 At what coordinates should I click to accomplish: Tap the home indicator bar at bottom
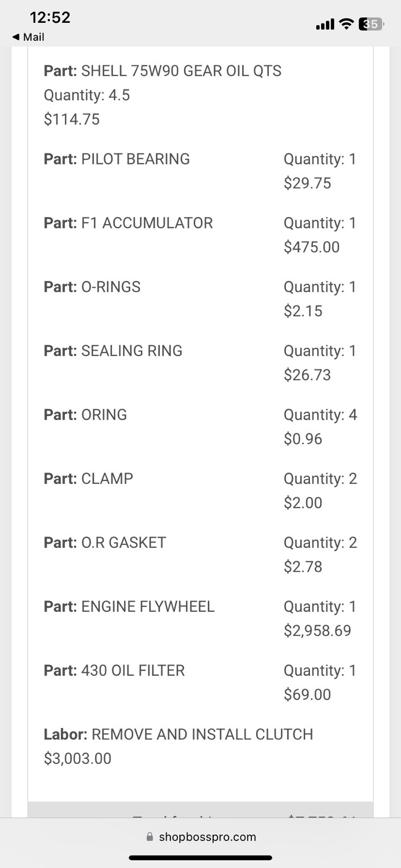pos(200,858)
